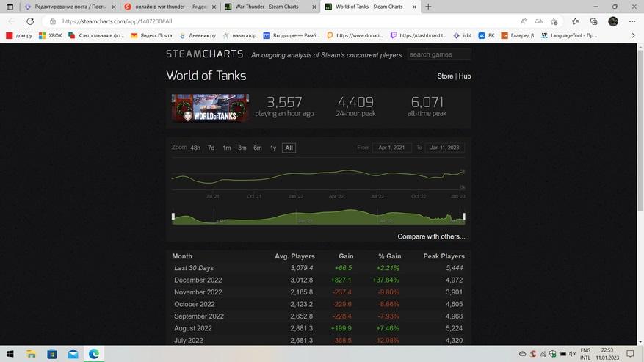This screenshot has height=362, width=644.
Task: Click Compare with others...
Action: [x=431, y=236]
